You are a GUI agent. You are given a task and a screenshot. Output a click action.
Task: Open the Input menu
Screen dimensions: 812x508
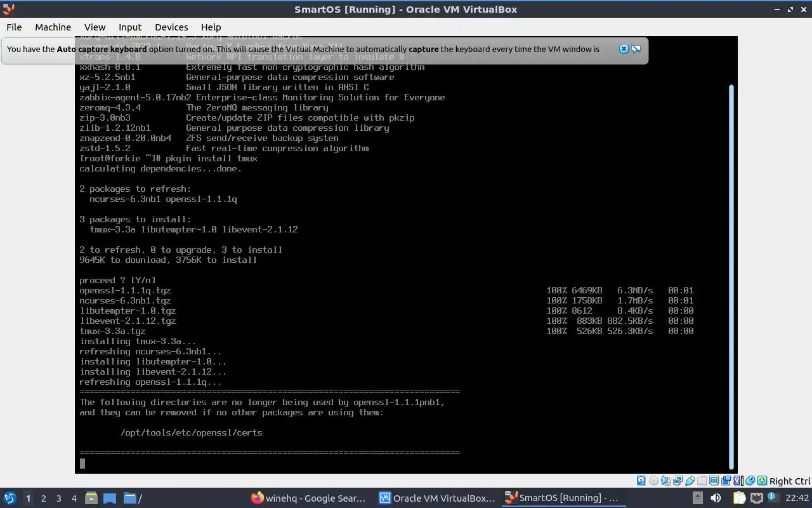[130, 27]
